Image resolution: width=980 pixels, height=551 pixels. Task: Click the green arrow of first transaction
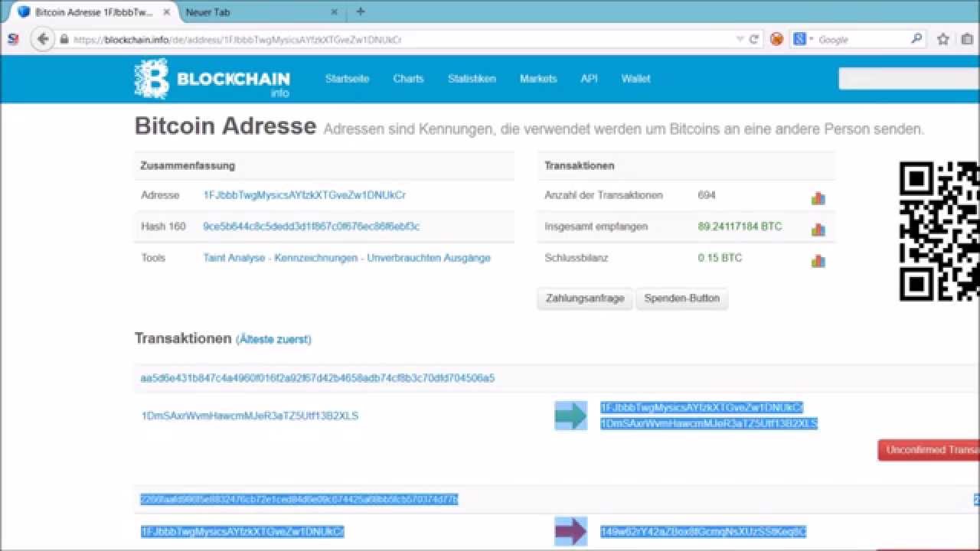point(570,416)
